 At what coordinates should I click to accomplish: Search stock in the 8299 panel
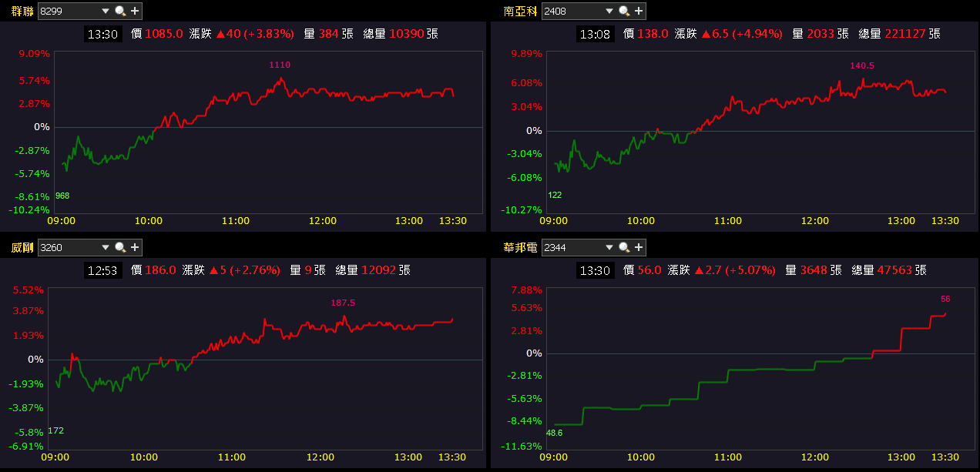tap(119, 11)
